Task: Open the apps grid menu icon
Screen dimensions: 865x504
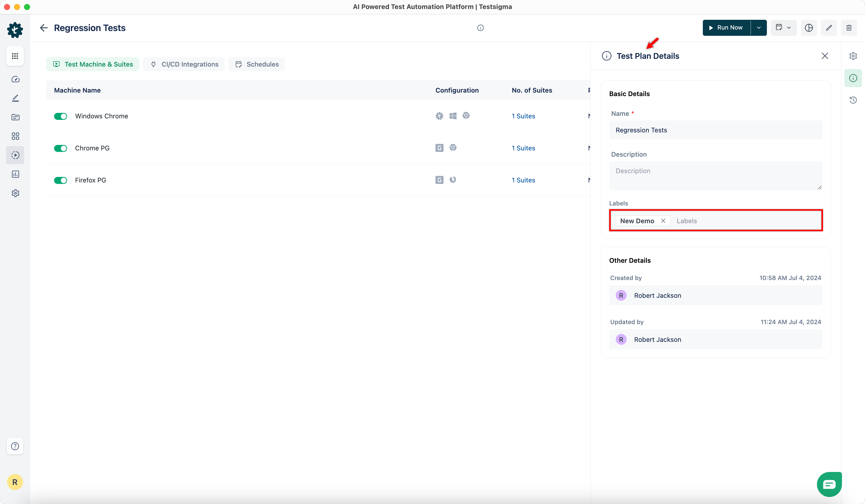Action: (x=15, y=56)
